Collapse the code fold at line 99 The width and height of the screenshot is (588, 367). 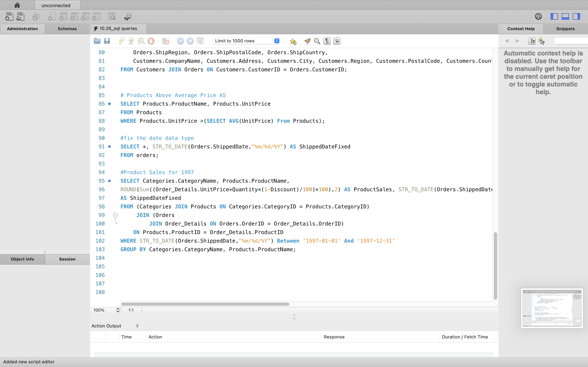click(115, 215)
